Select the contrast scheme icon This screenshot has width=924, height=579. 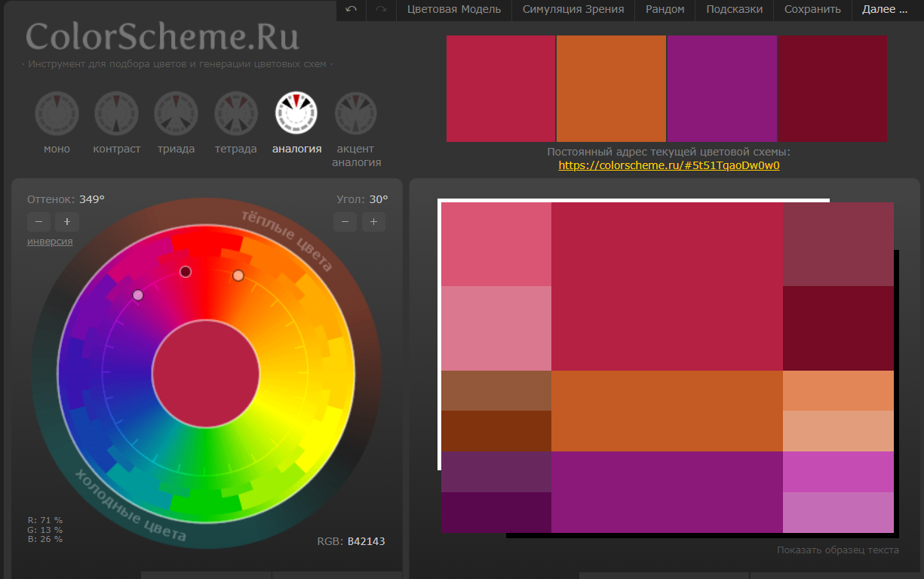click(x=116, y=113)
